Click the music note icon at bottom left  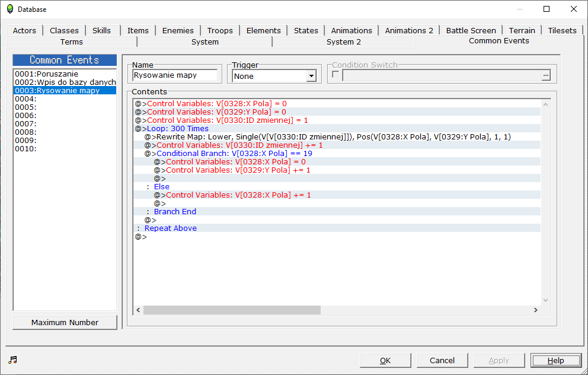13,360
